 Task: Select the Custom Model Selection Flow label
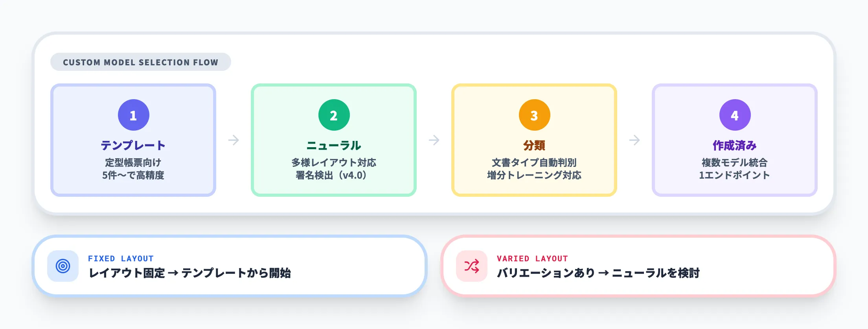pyautogui.click(x=140, y=62)
